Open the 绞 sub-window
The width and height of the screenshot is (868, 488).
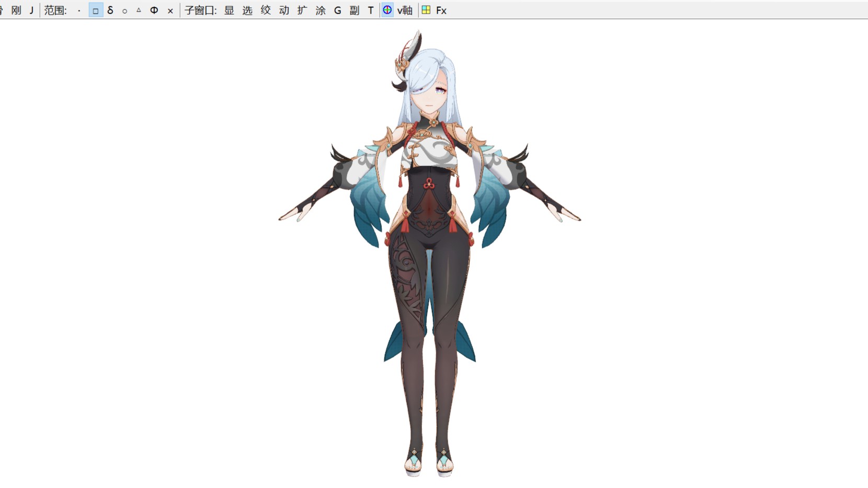pyautogui.click(x=266, y=10)
